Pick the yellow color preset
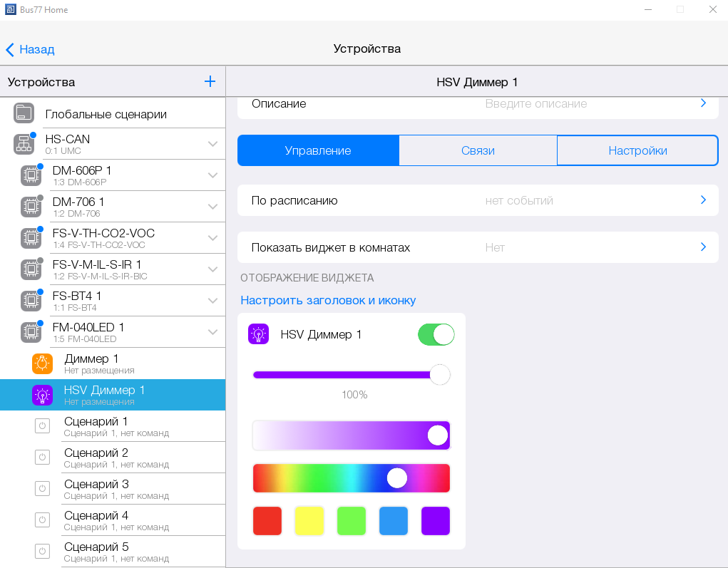The height and width of the screenshot is (568, 728). (309, 521)
